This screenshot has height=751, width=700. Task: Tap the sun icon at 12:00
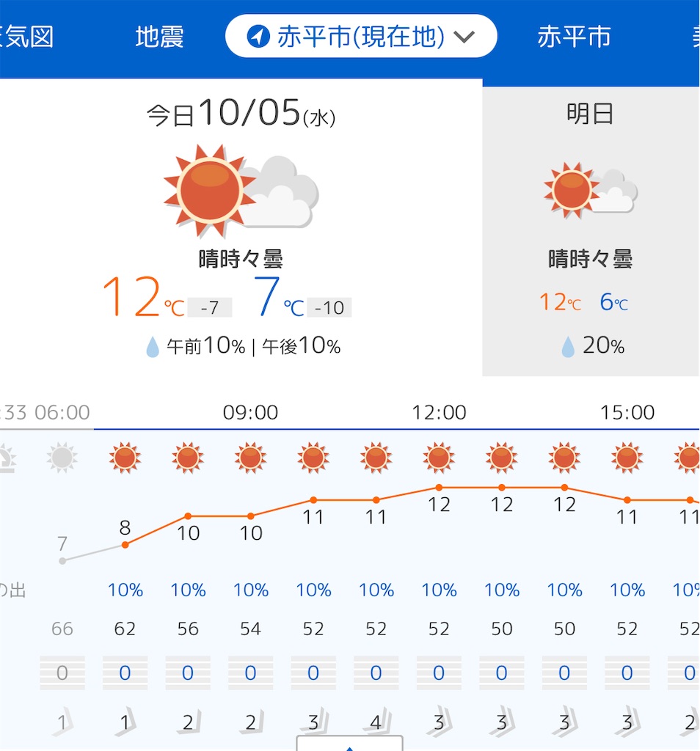438,458
